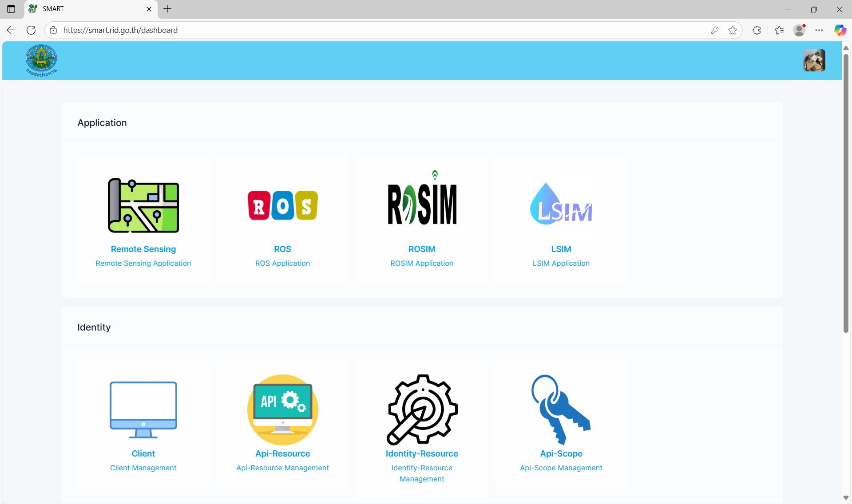Open the user profile avatar menu
The height and width of the screenshot is (504, 852).
814,60
